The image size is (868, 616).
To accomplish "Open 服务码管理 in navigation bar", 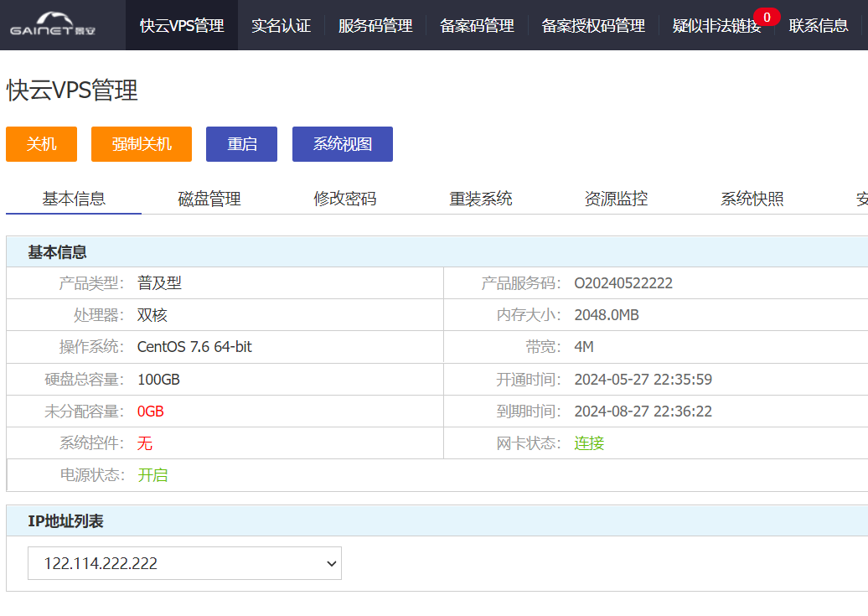I will pyautogui.click(x=375, y=26).
